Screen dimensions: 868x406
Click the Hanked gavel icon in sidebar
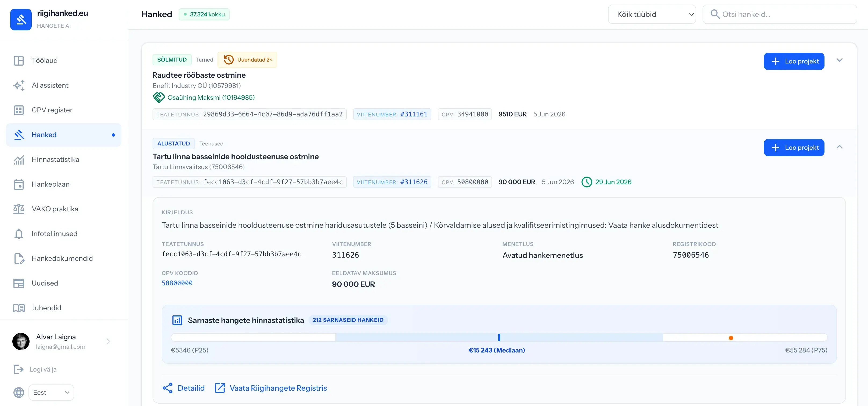(x=19, y=135)
